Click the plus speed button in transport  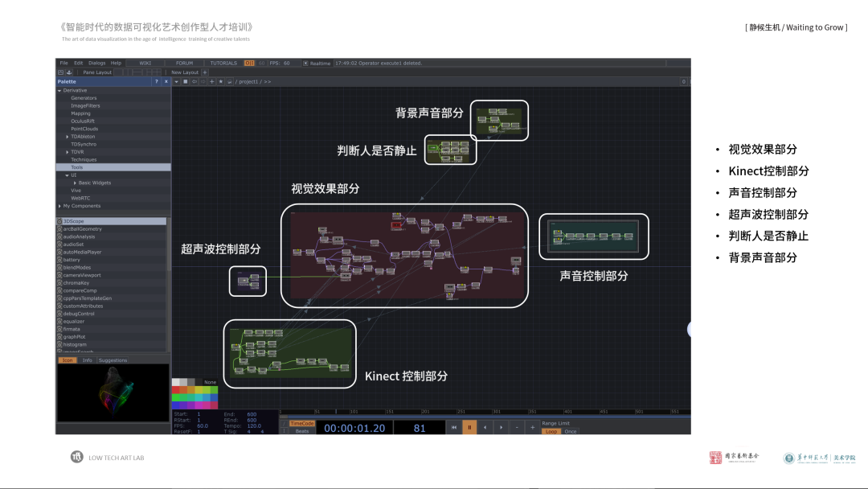coord(533,427)
